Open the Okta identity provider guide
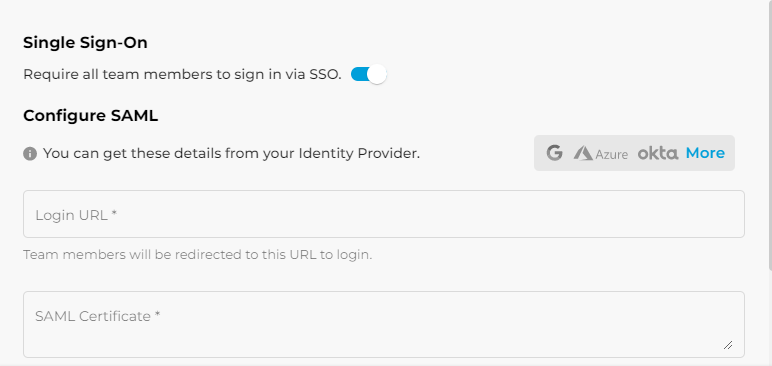772x366 pixels. 658,153
